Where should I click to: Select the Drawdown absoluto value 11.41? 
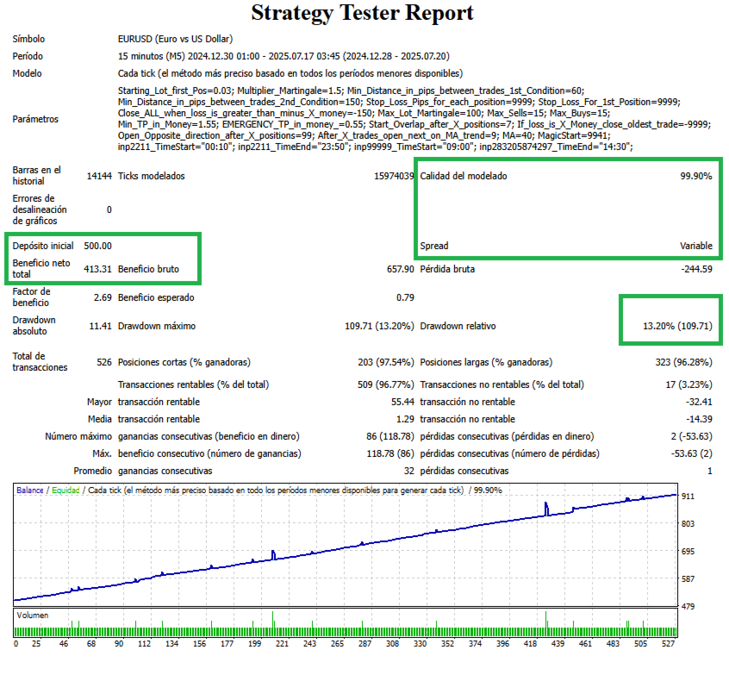coord(101,326)
